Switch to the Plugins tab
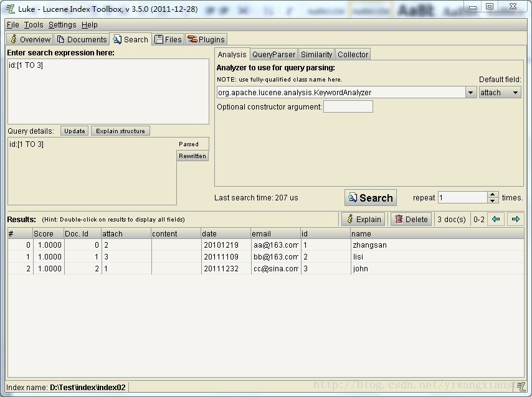 point(206,39)
